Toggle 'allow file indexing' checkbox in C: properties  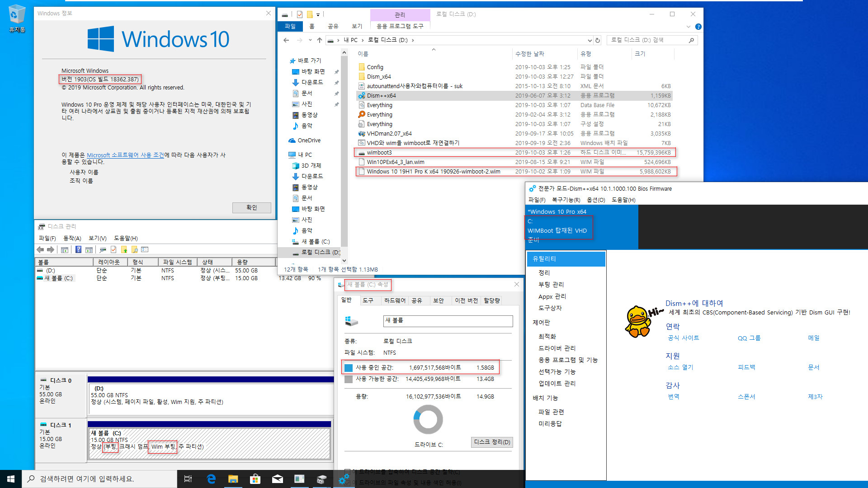coord(347,483)
